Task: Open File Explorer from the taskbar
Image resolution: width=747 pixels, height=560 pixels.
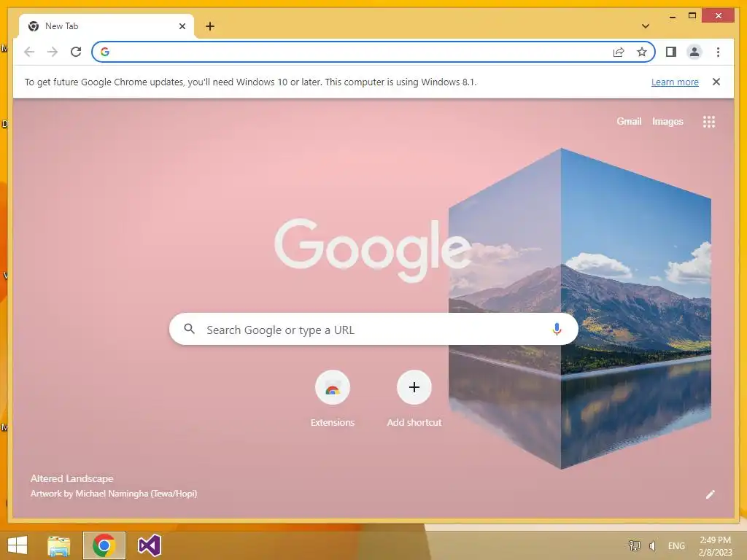Action: pyautogui.click(x=59, y=545)
